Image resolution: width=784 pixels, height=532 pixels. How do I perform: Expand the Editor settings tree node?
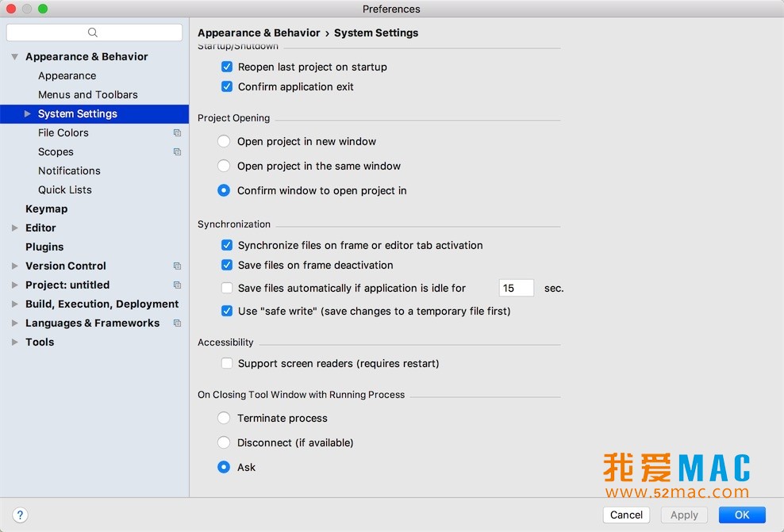coord(14,228)
